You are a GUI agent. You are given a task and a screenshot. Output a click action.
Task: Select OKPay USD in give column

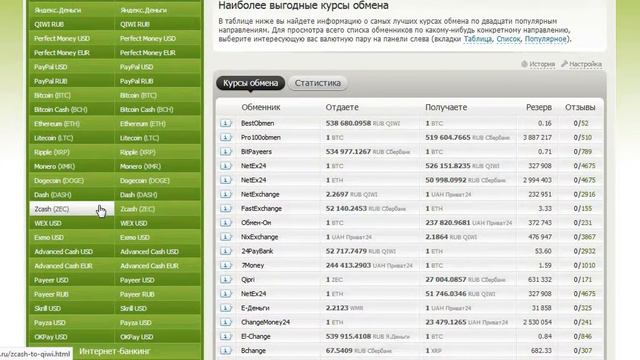[x=72, y=337]
